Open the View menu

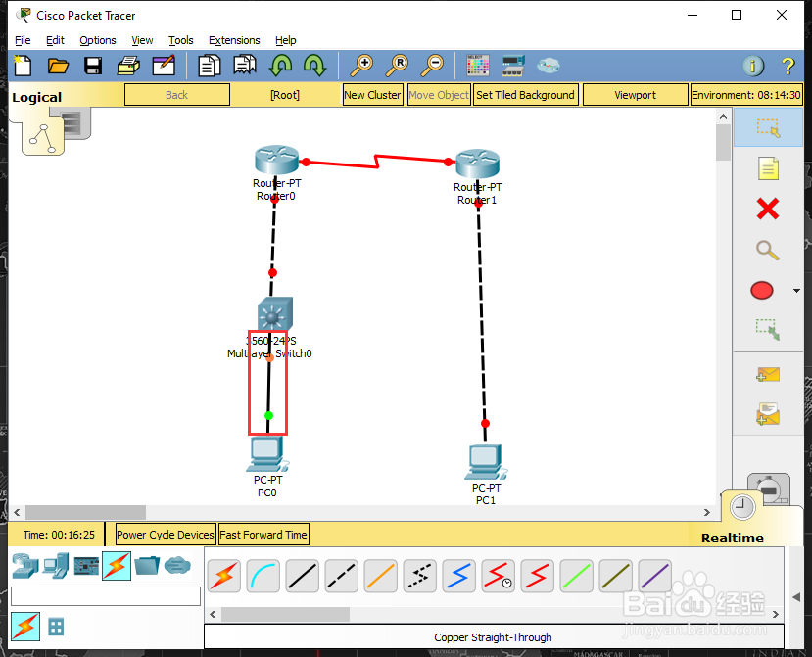click(x=142, y=40)
